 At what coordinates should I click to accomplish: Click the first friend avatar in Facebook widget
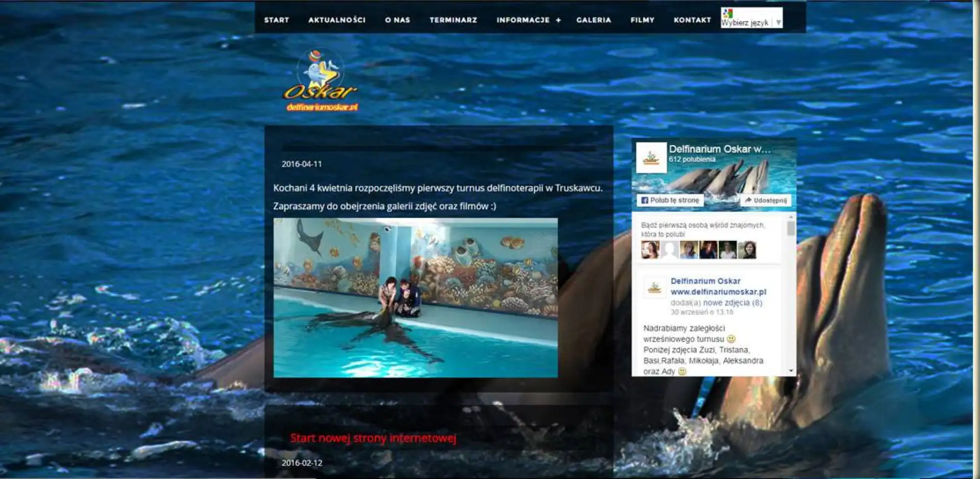[x=650, y=250]
